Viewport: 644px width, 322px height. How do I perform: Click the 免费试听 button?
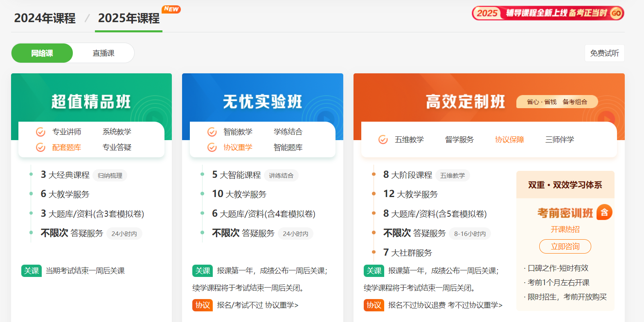(604, 53)
